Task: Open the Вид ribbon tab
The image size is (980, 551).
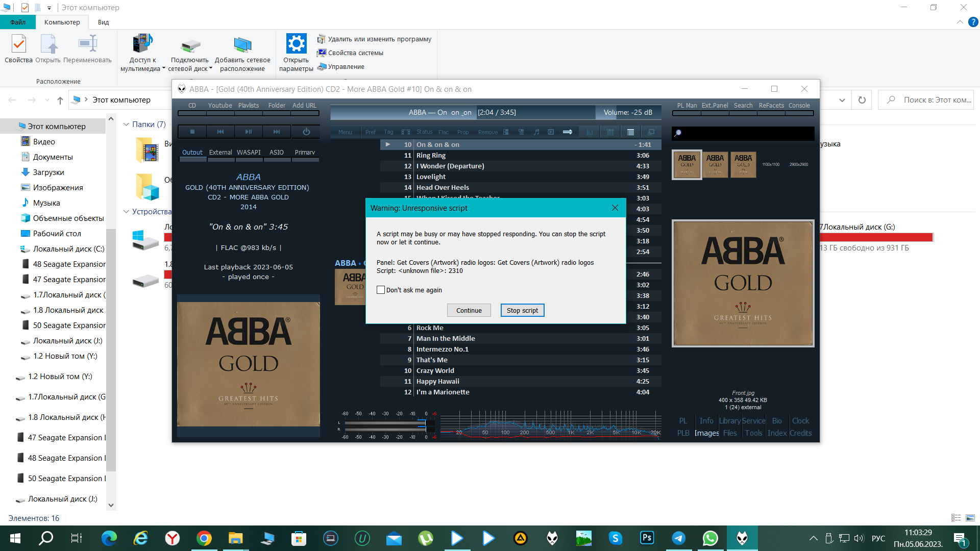Action: pyautogui.click(x=103, y=22)
